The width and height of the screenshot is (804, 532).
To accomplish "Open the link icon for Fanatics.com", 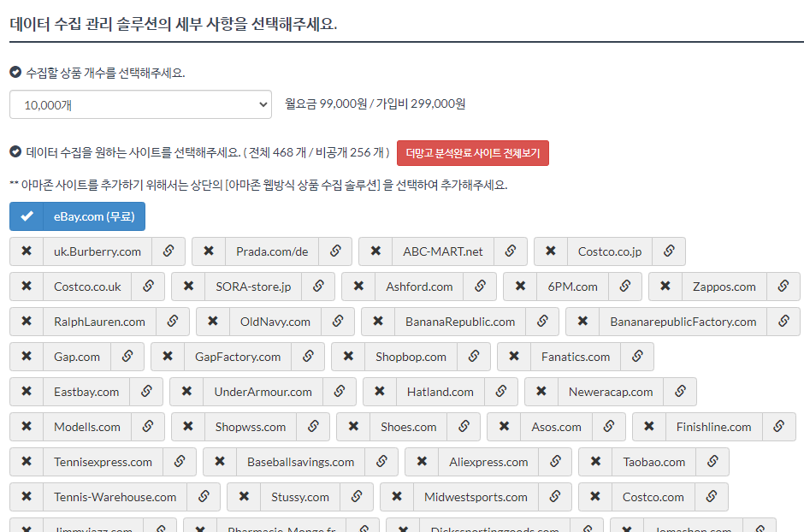I will [637, 357].
